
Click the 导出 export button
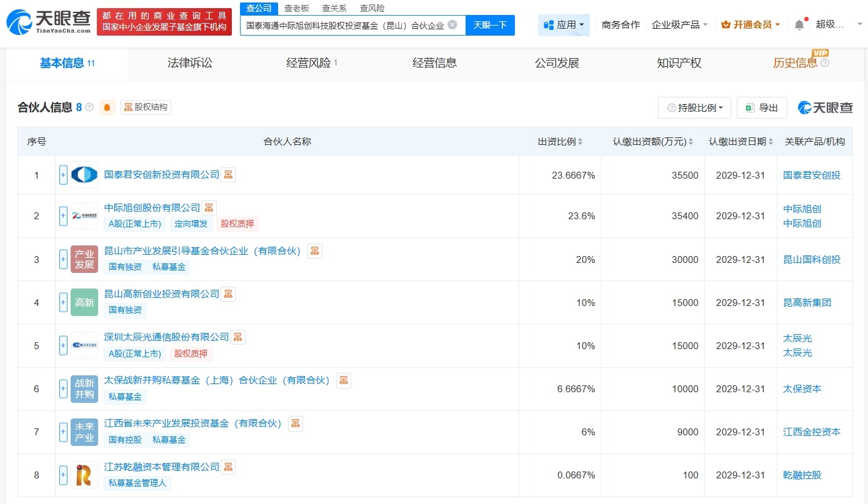tap(762, 108)
